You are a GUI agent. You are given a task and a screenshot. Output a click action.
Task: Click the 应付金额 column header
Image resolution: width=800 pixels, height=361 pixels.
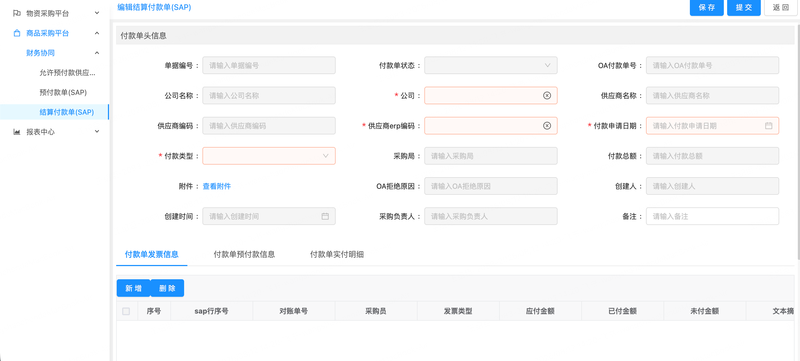(540, 311)
